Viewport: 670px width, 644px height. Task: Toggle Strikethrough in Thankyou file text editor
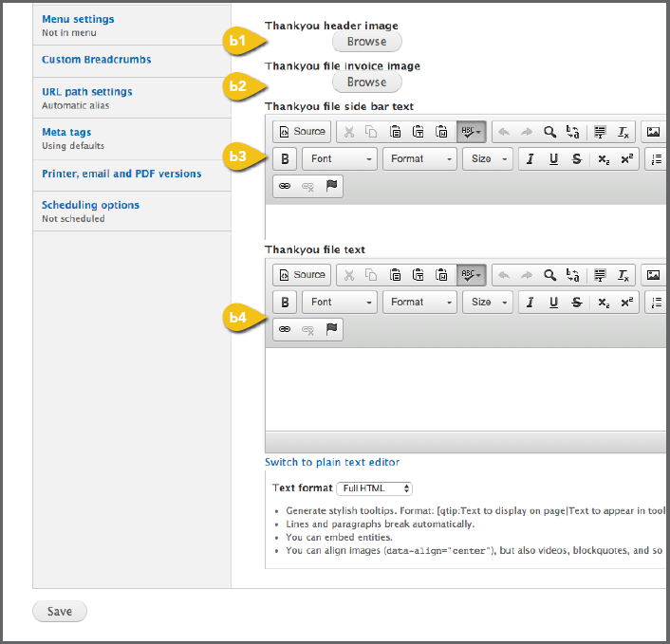coord(576,303)
